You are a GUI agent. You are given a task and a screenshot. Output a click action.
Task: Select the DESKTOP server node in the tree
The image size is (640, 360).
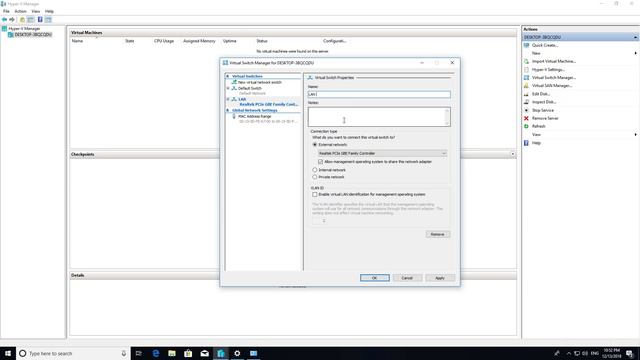(33, 35)
